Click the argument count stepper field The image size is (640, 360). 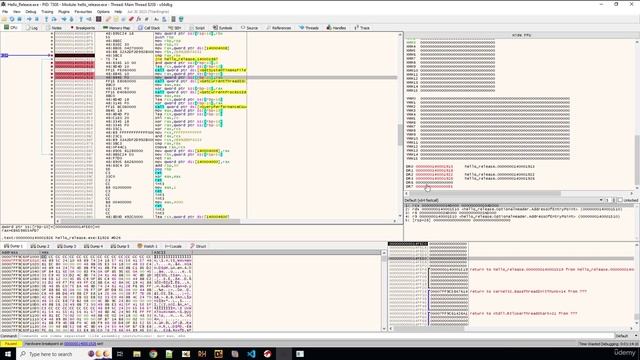point(609,200)
